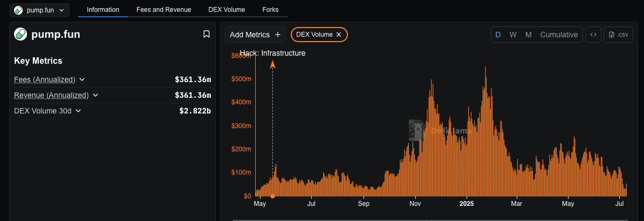Select the weekly W interval

(x=513, y=35)
